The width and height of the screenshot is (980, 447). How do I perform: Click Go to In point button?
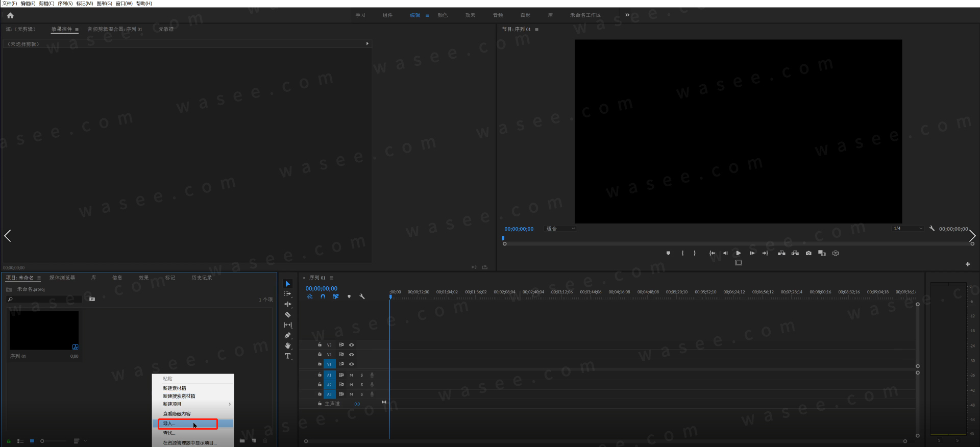click(x=712, y=253)
